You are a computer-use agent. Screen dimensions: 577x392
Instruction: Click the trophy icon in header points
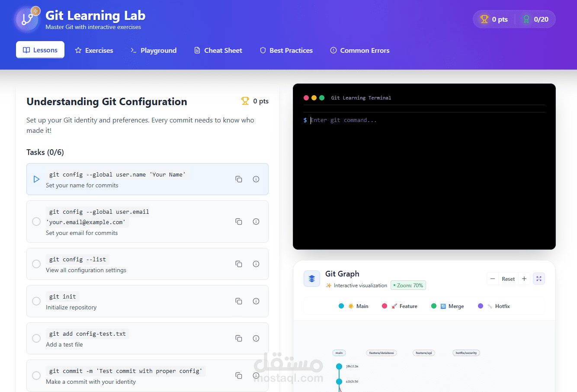(x=484, y=19)
